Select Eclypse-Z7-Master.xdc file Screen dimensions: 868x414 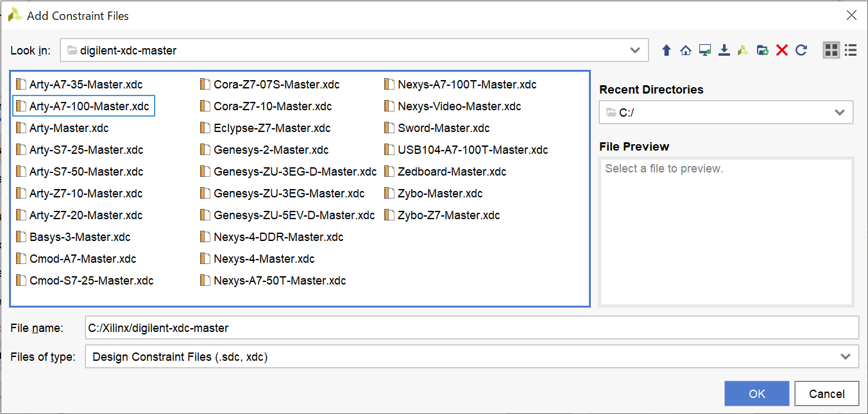265,128
